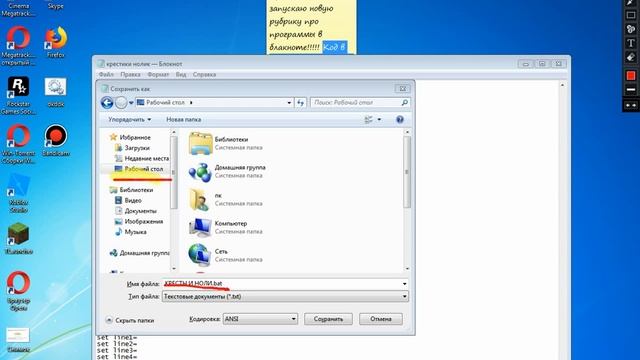
Task: Click the line thickness control in drawing toolbar
Action: [631, 89]
